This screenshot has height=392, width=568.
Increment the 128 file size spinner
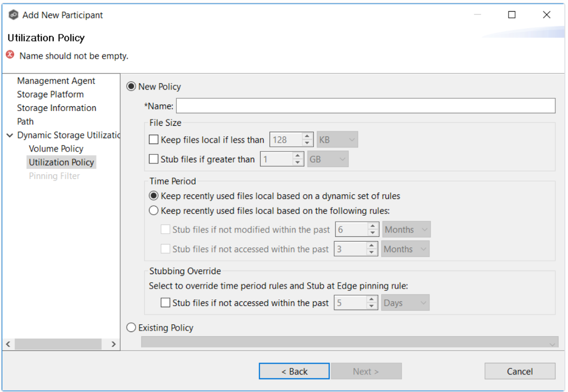[x=307, y=136]
